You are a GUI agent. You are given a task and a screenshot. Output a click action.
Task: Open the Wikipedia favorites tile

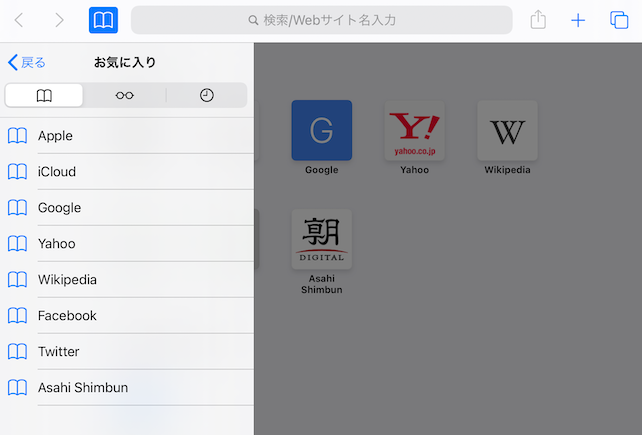pyautogui.click(x=507, y=130)
